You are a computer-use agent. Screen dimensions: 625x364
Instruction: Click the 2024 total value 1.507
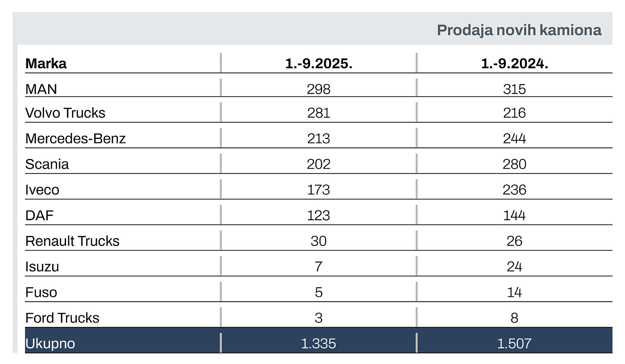(x=514, y=344)
